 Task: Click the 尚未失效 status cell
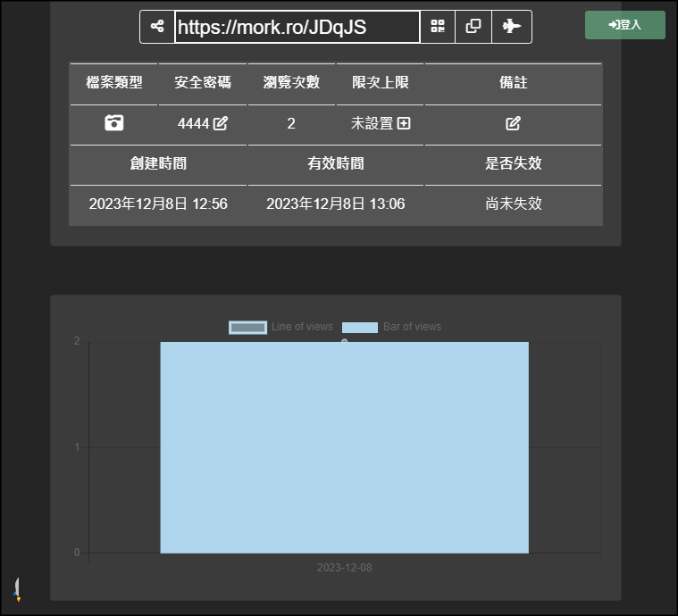coord(513,204)
